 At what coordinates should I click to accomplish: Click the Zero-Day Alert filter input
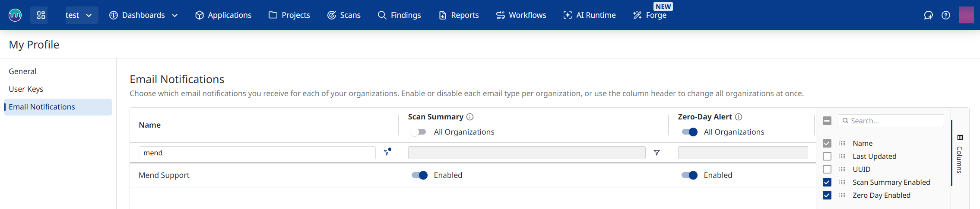coord(743,153)
